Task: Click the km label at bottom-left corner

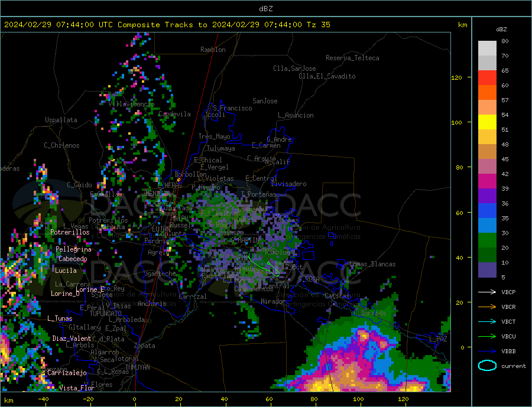Action: (x=9, y=401)
